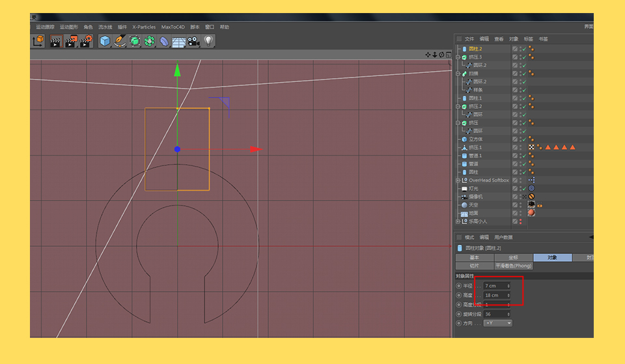
Task: Toggle enable checkmark for 立方体
Action: [525, 139]
